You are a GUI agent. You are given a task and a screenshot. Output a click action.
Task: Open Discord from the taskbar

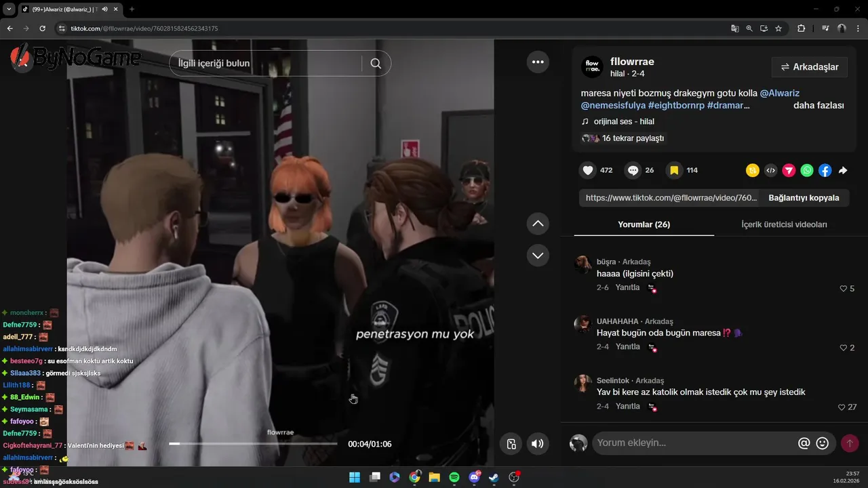click(475, 477)
